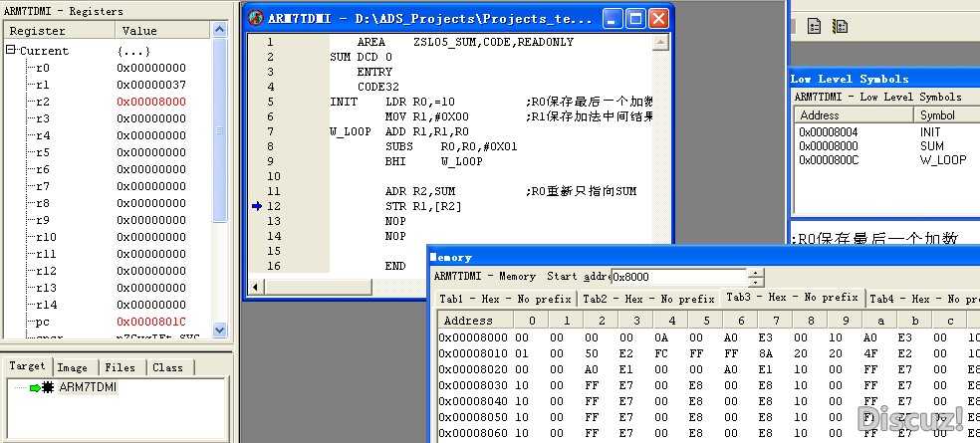
Task: Click the Start address stepper down arrow
Action: pos(756,281)
